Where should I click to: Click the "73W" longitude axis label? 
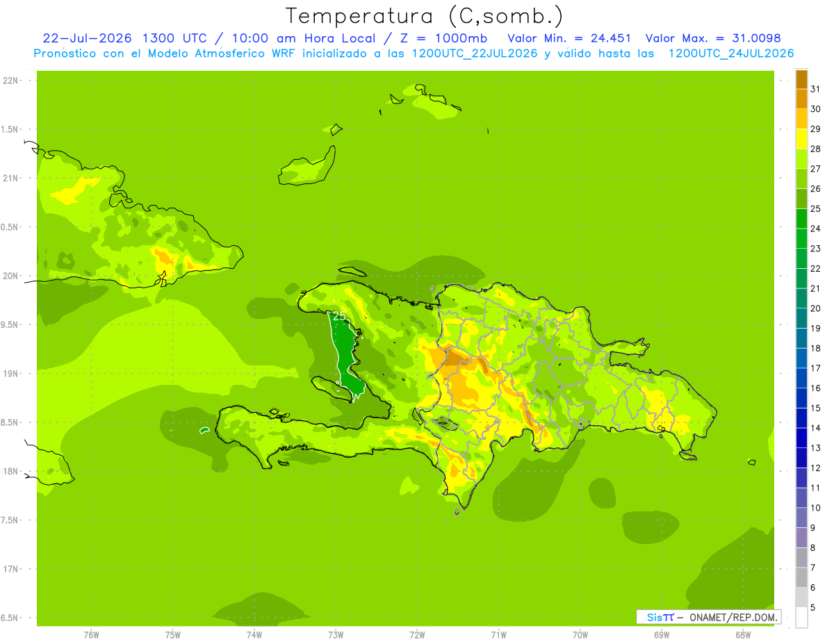pyautogui.click(x=336, y=635)
